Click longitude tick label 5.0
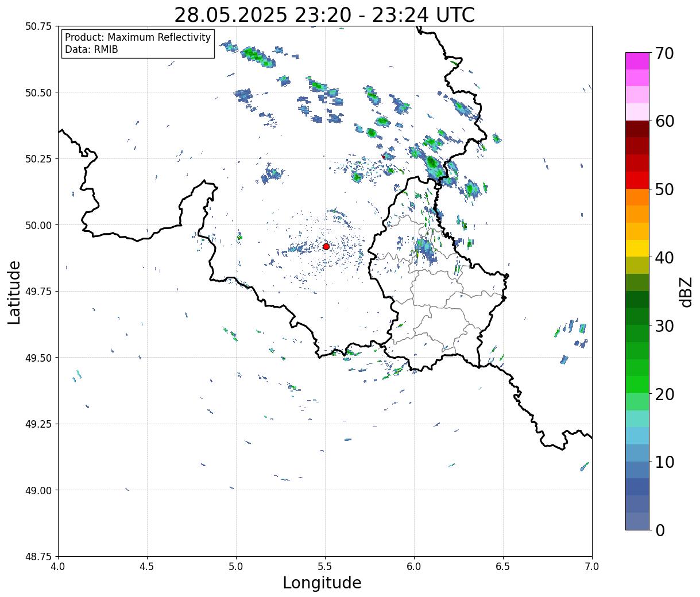 pos(236,567)
